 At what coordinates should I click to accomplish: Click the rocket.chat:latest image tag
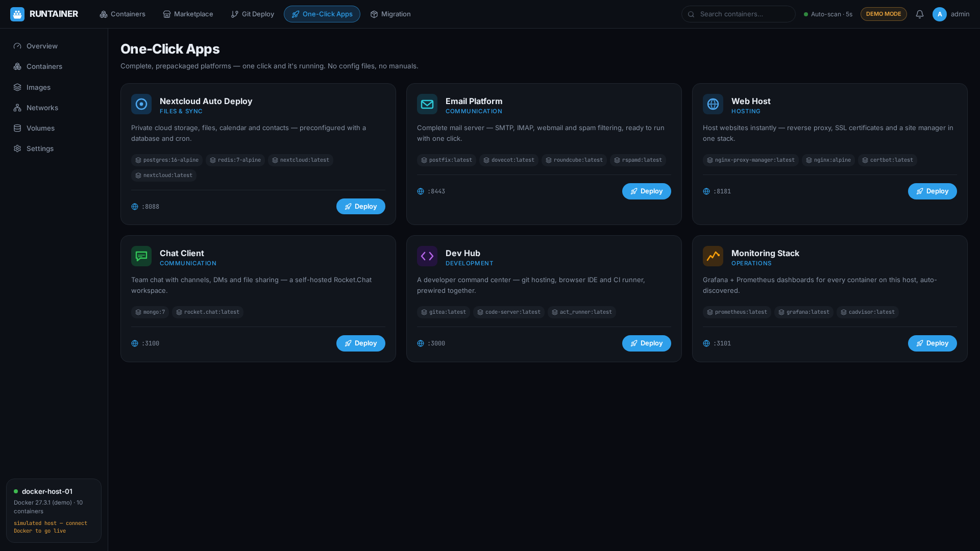[208, 312]
